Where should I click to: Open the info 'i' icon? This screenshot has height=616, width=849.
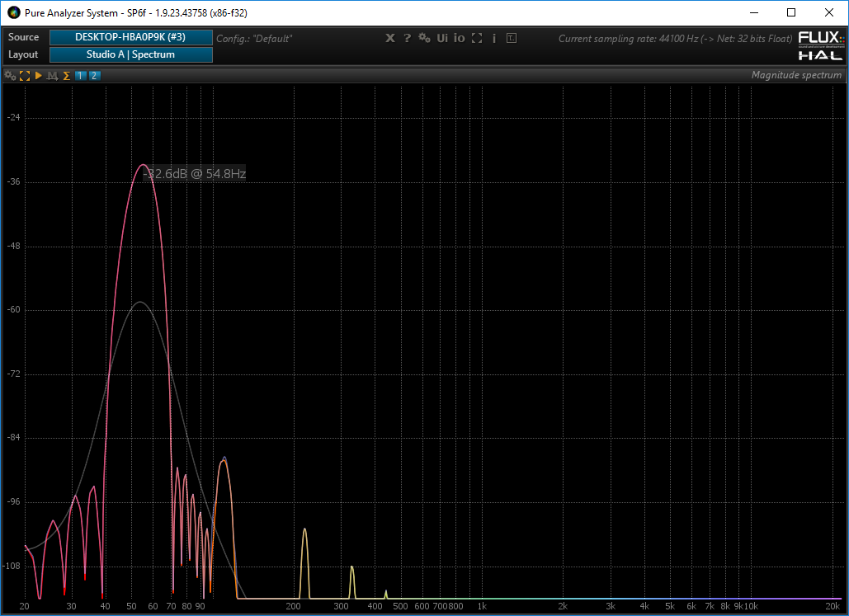493,39
